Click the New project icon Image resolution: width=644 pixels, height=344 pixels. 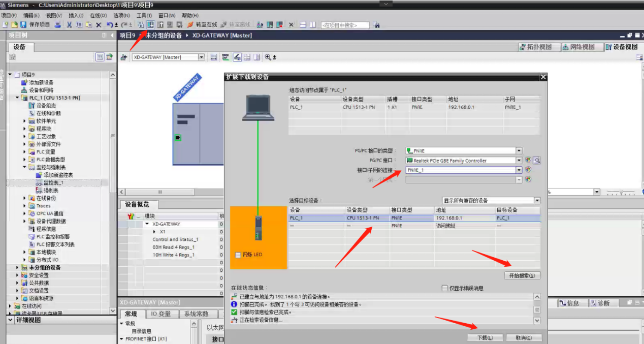click(x=6, y=24)
